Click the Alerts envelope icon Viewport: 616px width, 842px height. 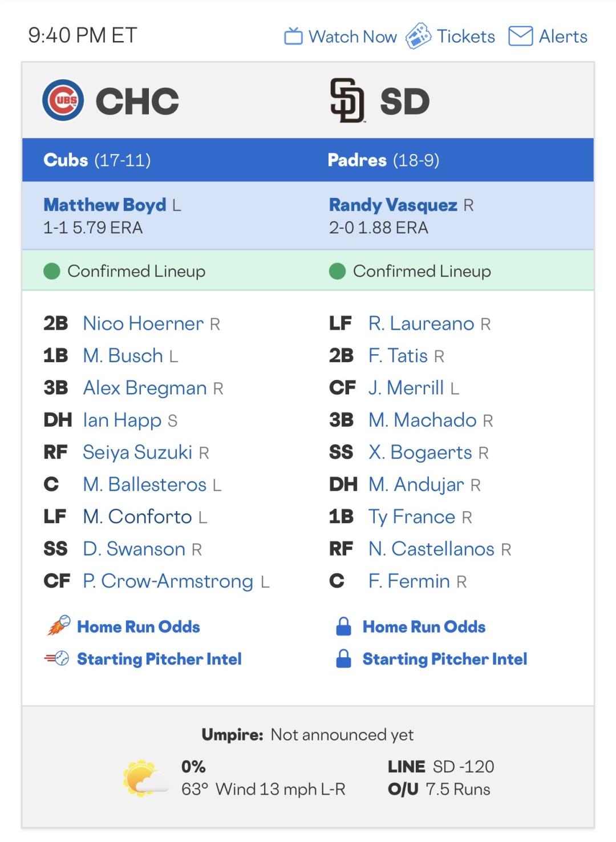pos(520,37)
